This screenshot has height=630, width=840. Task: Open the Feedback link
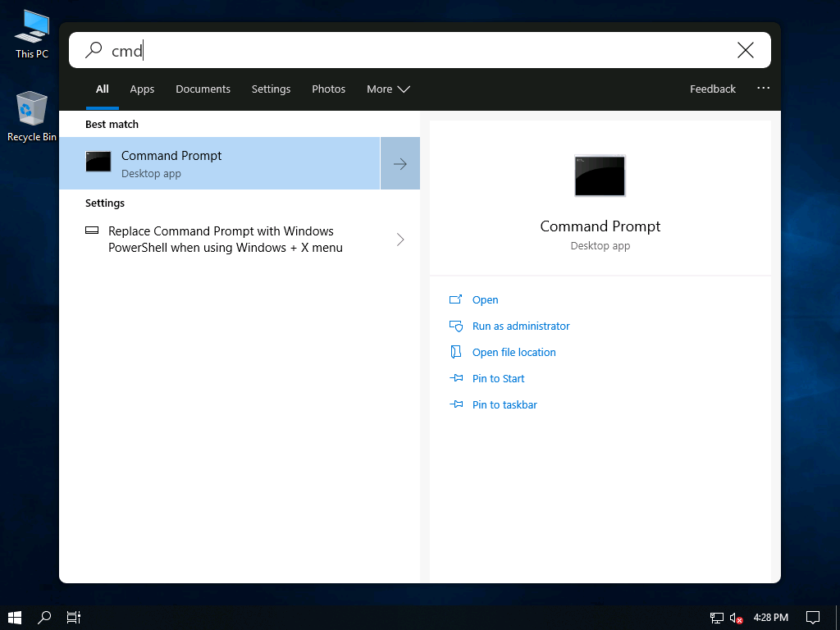point(713,89)
